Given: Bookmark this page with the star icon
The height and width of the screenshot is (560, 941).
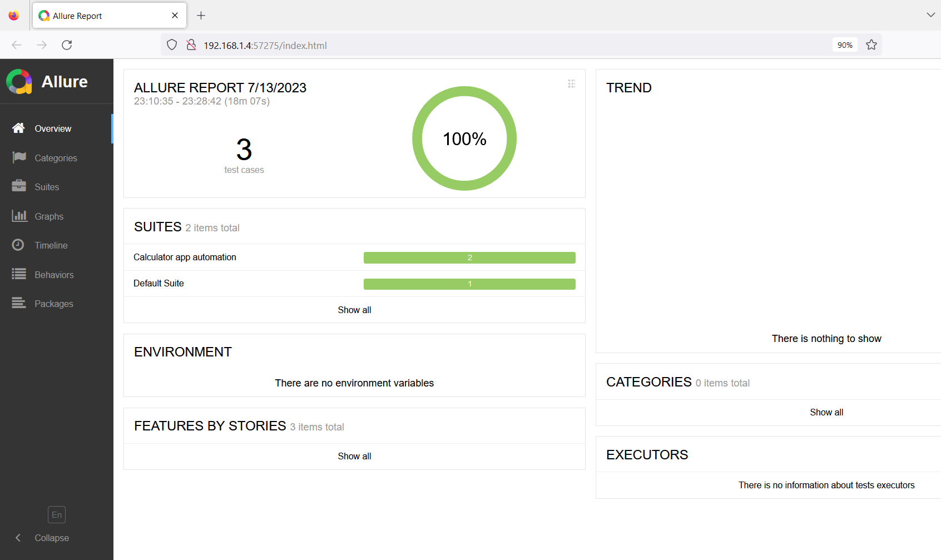Looking at the screenshot, I should 871,44.
